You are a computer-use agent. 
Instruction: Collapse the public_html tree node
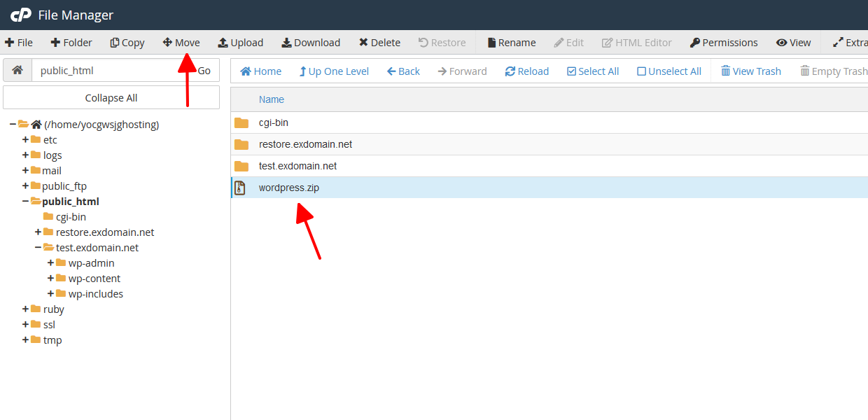[26, 202]
